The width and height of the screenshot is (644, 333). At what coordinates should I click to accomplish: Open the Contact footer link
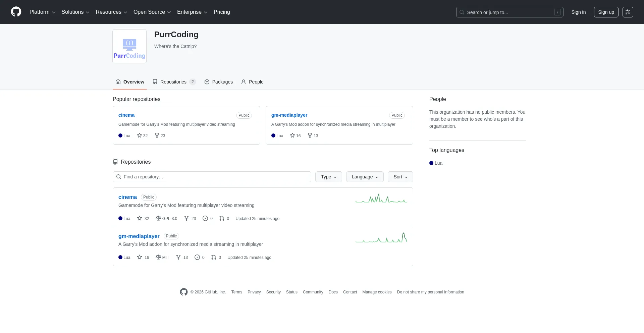[350, 292]
